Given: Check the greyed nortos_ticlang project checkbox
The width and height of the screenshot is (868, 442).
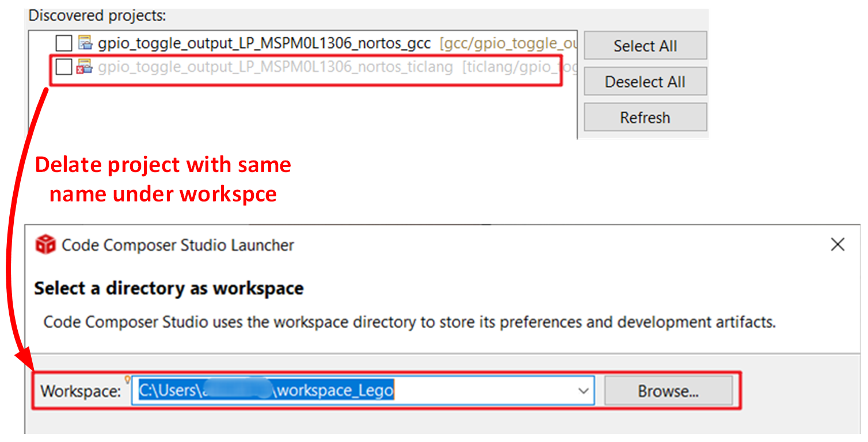Looking at the screenshot, I should (x=64, y=67).
